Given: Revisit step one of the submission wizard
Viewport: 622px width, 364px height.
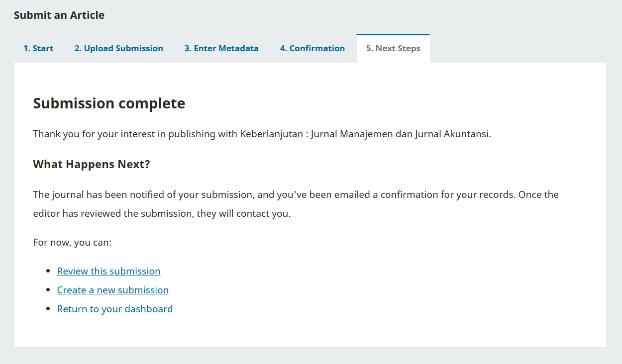Looking at the screenshot, I should coord(38,48).
